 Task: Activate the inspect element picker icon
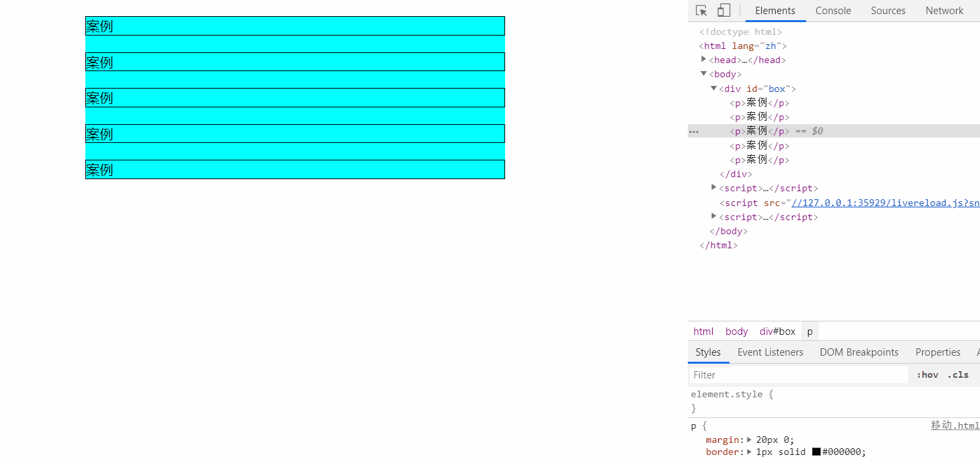click(701, 11)
